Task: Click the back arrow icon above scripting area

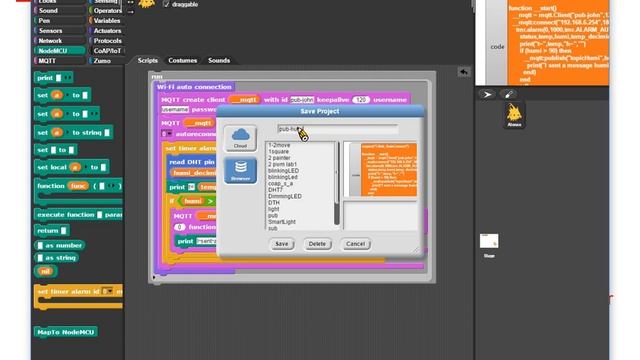Action: tap(464, 72)
